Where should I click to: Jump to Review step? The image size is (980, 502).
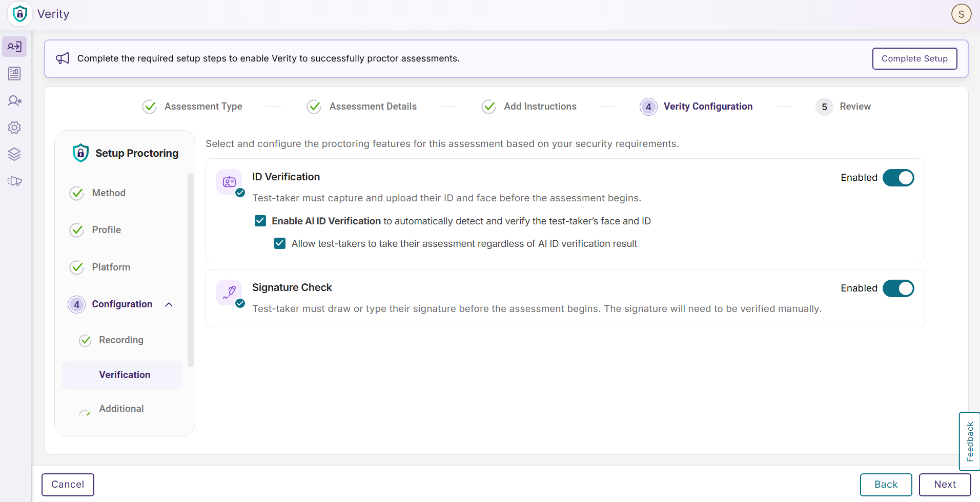click(855, 107)
